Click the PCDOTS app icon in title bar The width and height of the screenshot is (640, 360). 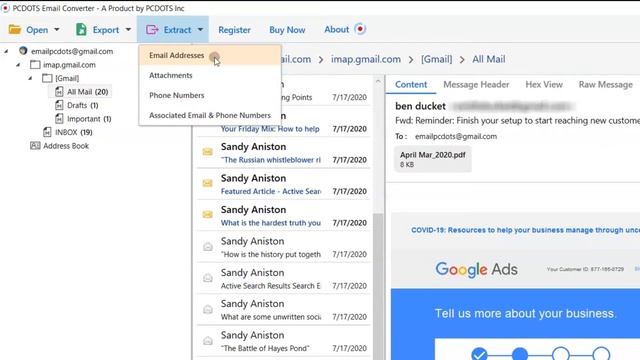click(x=5, y=8)
